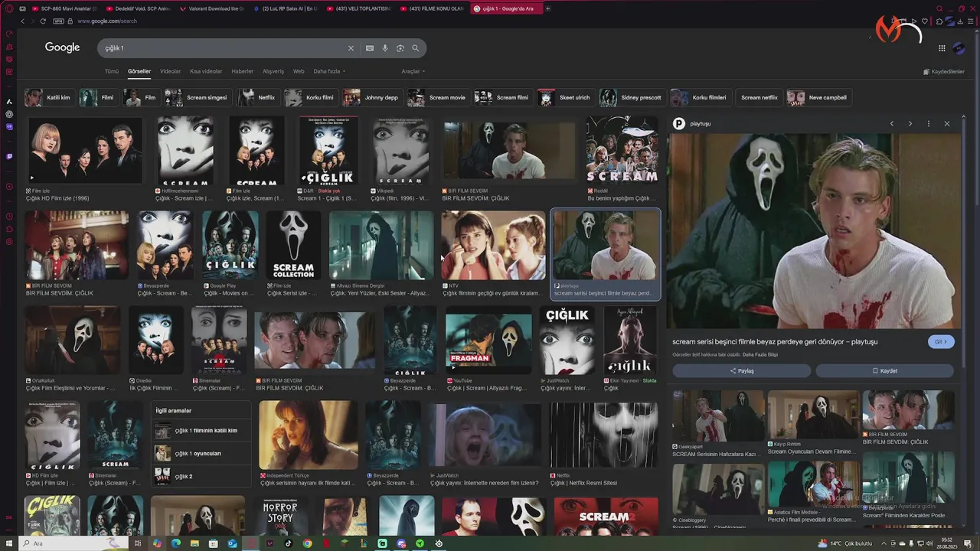The image size is (980, 551).
Task: Open the Alışveriş tab
Action: (x=273, y=71)
